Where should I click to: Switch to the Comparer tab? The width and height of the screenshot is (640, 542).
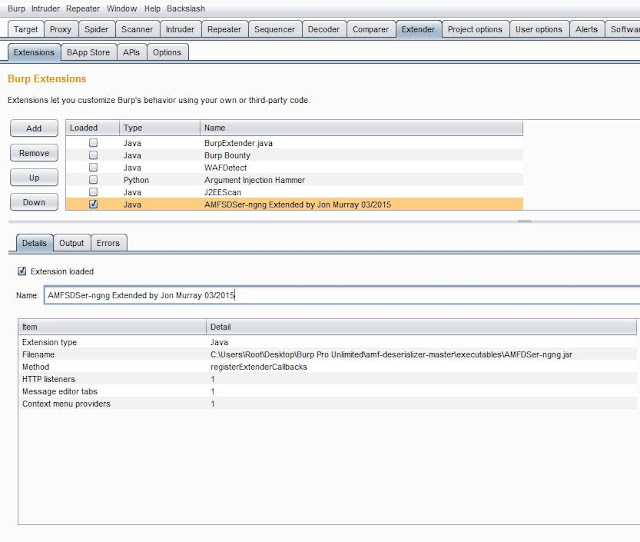pyautogui.click(x=371, y=29)
